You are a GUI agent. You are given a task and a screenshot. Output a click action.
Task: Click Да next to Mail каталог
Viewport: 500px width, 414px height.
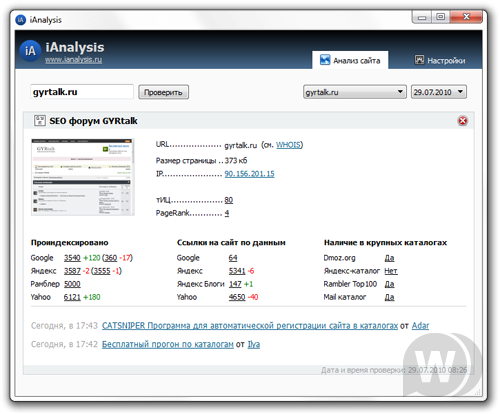(389, 297)
